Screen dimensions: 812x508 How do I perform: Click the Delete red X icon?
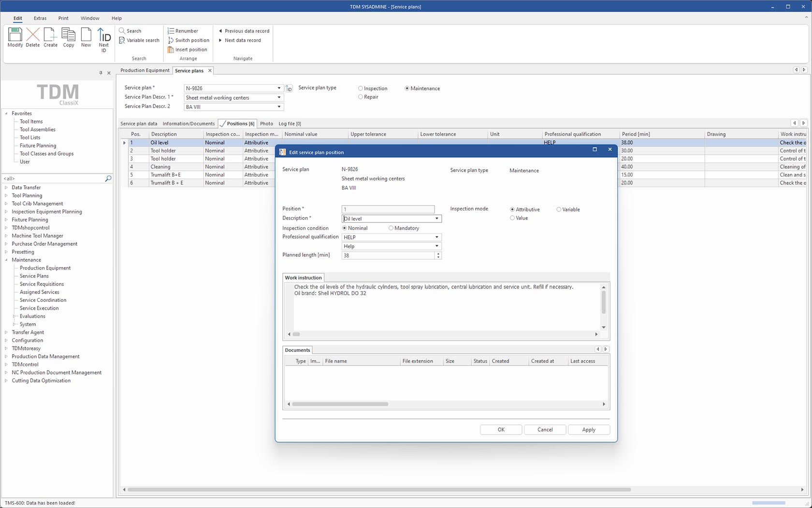point(33,34)
